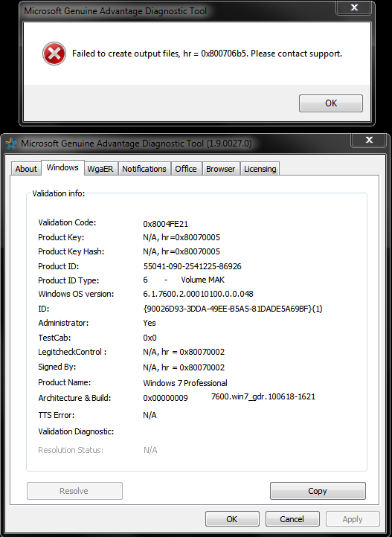Open the WgaER tab

click(100, 169)
